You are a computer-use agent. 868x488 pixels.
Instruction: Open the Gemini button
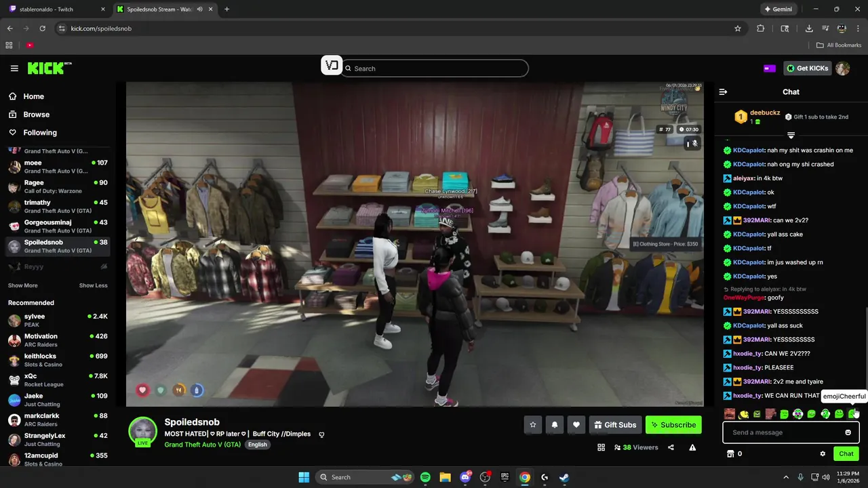(778, 9)
